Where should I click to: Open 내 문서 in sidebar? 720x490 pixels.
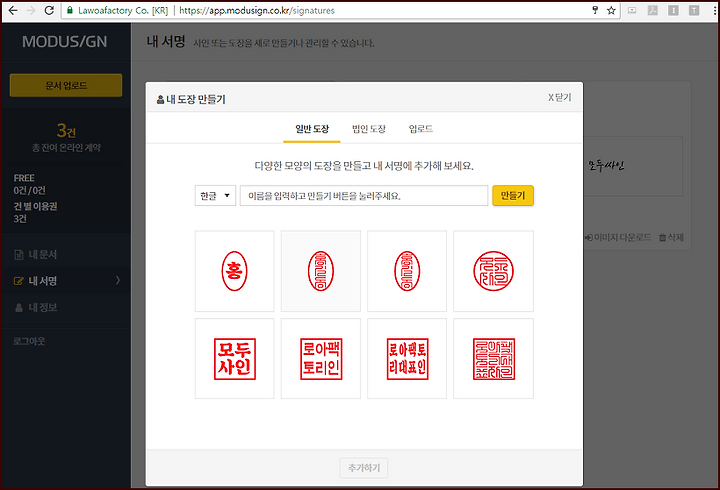click(x=43, y=254)
